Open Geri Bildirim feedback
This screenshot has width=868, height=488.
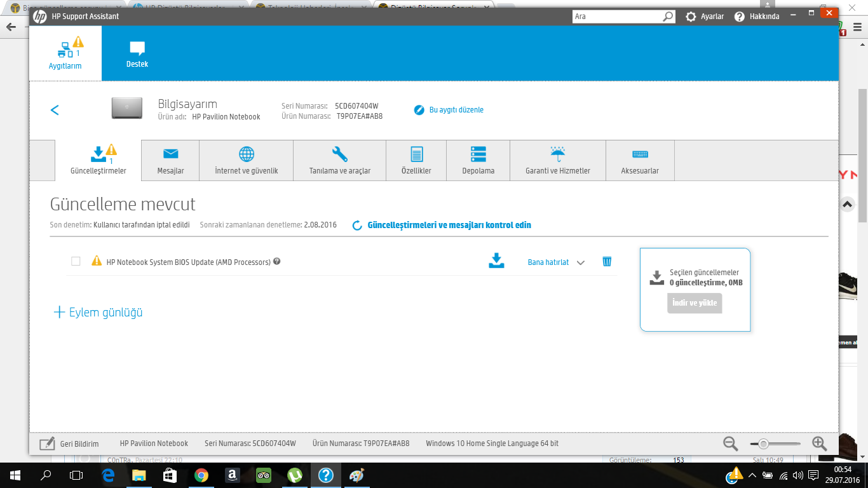(69, 444)
